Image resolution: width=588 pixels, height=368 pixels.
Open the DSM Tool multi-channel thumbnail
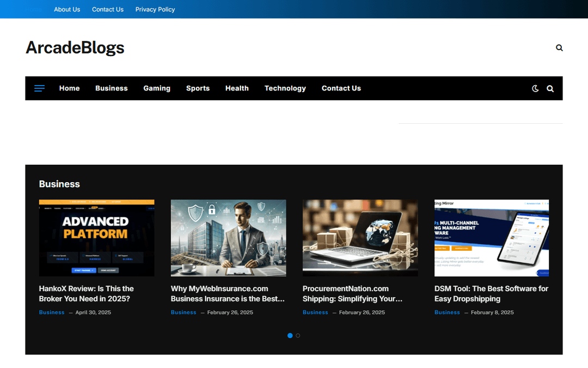point(492,238)
